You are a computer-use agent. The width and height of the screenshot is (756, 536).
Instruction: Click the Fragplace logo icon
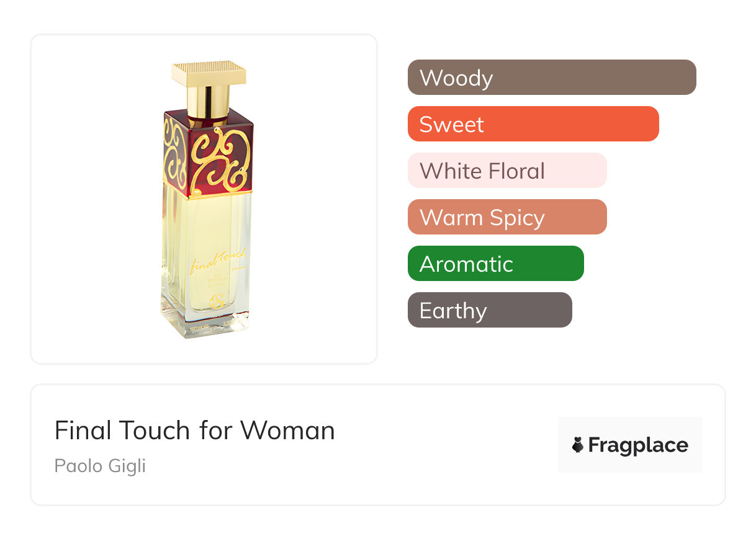pos(578,445)
